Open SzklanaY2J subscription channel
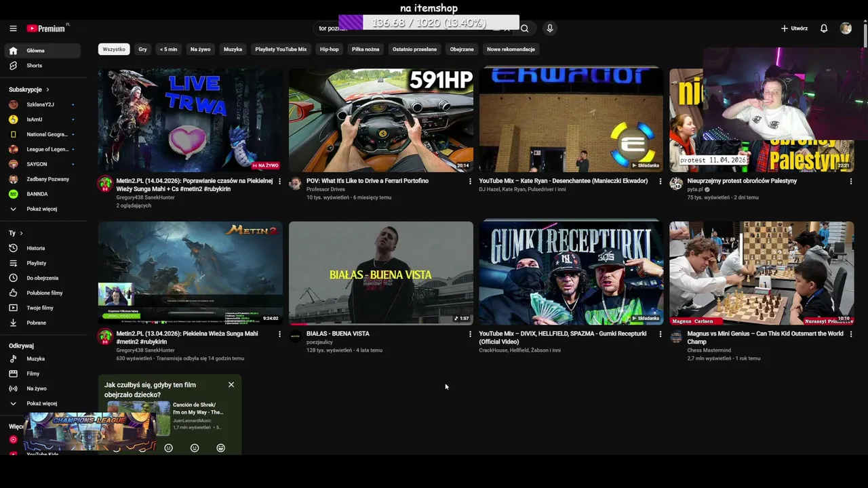This screenshot has height=488, width=868. (x=43, y=104)
